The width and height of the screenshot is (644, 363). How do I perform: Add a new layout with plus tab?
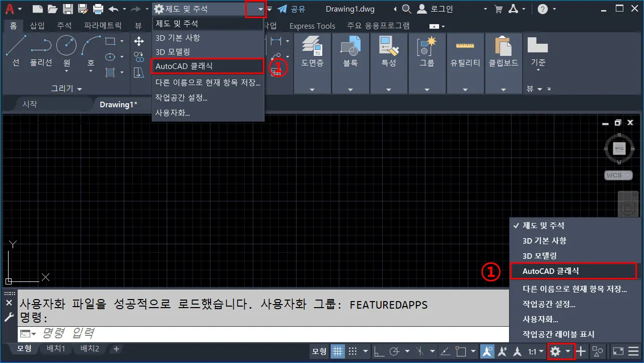pos(116,348)
